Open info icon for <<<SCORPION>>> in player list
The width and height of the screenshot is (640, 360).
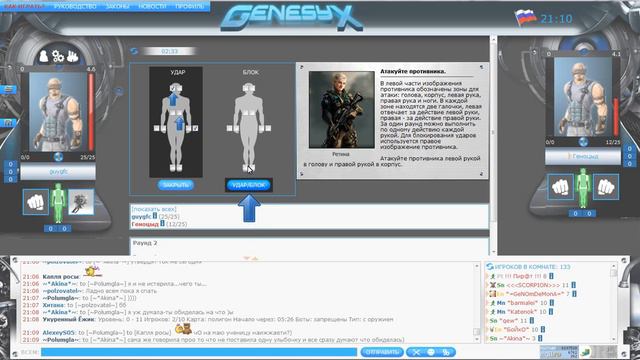pos(573,285)
